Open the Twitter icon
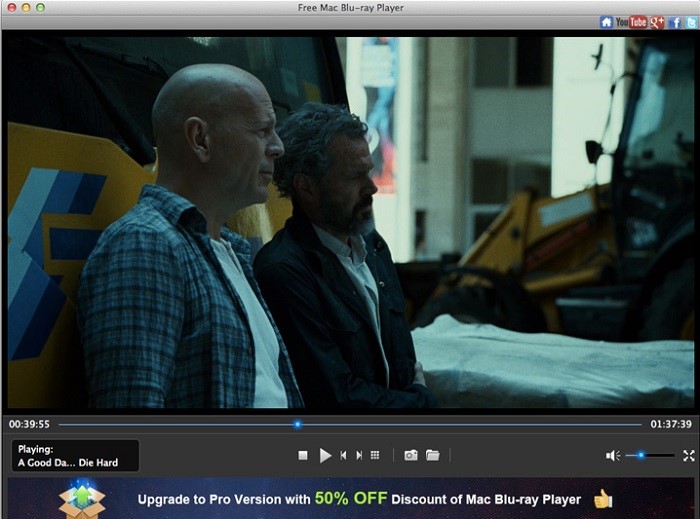This screenshot has width=700, height=519. tap(691, 22)
